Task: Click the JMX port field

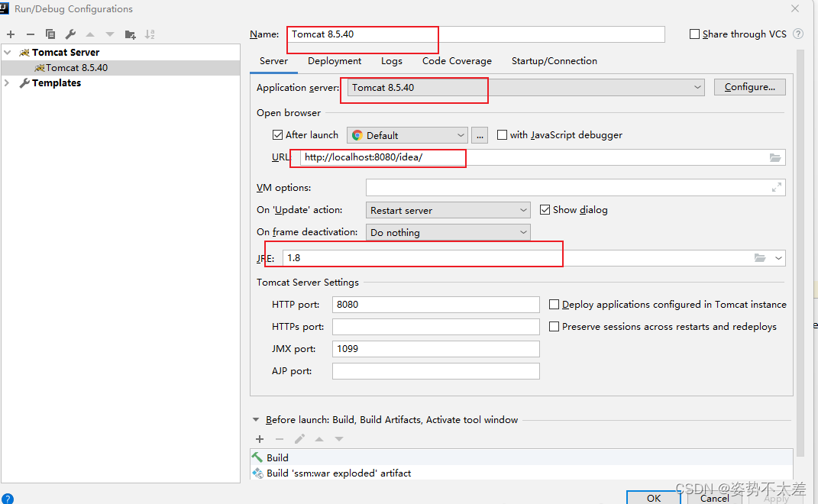Action: coord(435,349)
